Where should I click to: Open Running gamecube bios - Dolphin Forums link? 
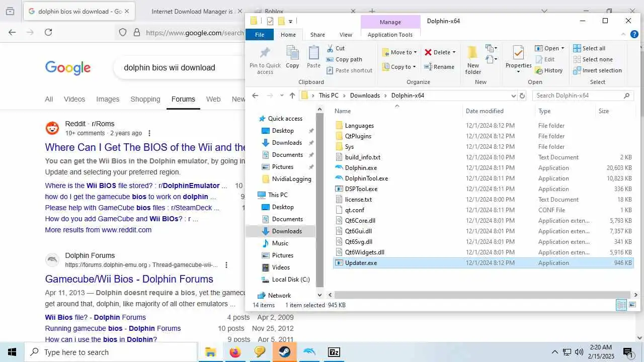pos(113,328)
